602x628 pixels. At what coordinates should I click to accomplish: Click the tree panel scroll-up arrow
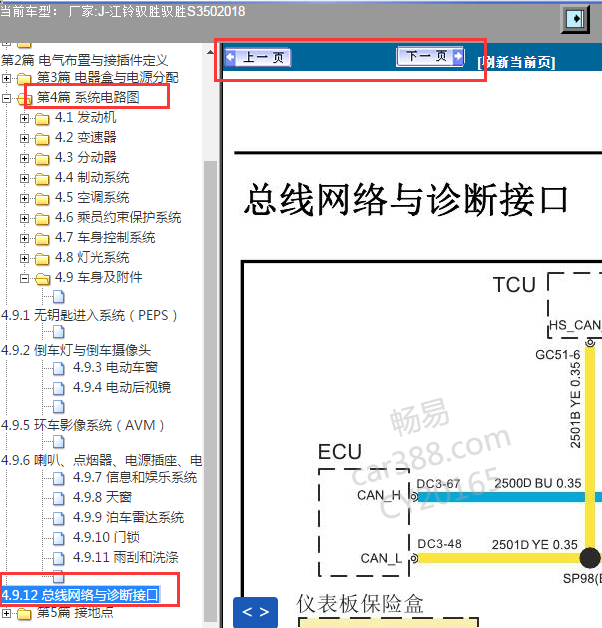click(211, 52)
